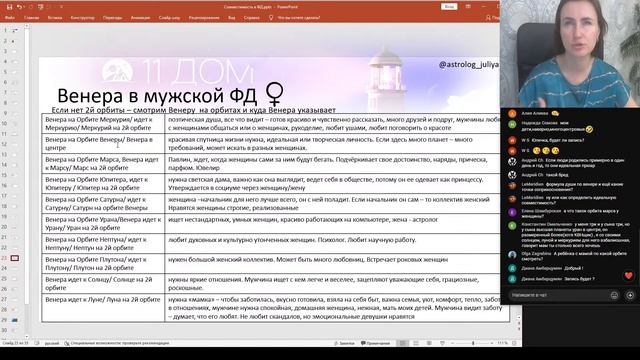Open Заметки notes pane button
The image size is (640, 360).
[344, 343]
